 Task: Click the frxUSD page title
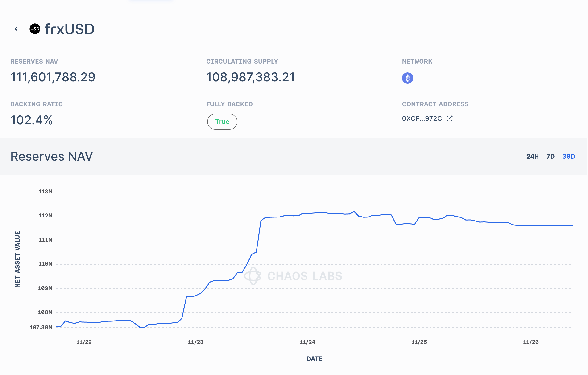coord(70,29)
